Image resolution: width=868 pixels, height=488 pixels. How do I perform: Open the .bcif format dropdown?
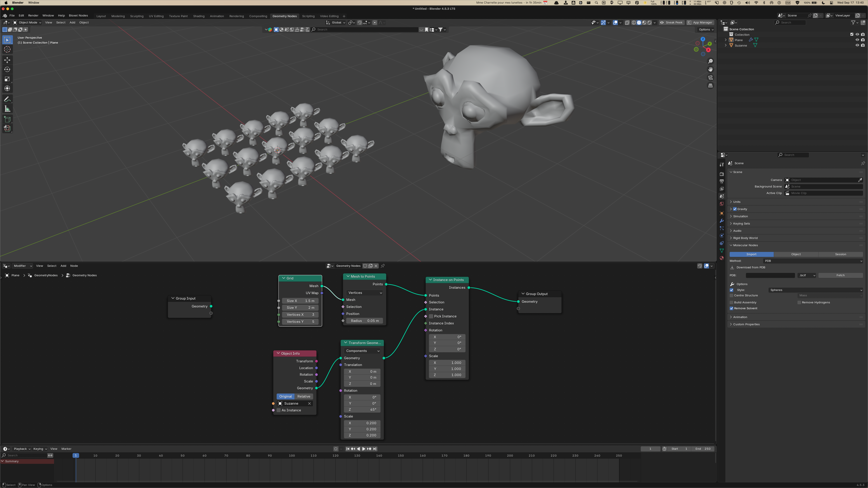point(807,275)
